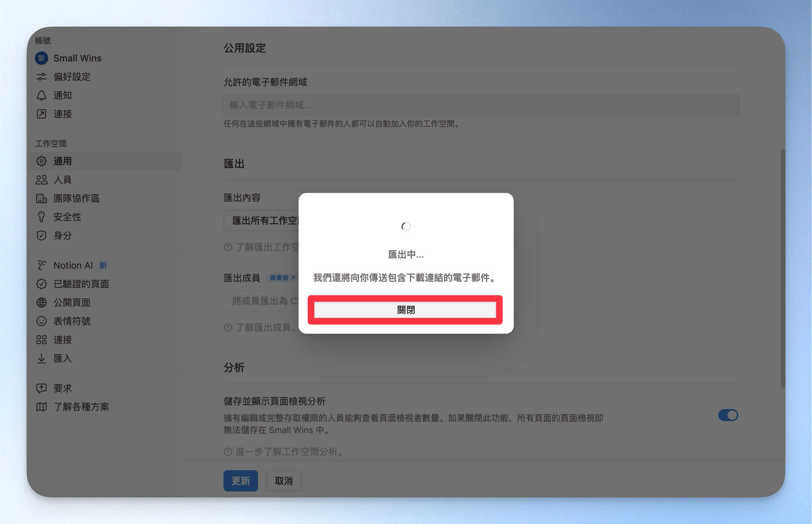
Task: Open 已驗證的頁面 in sidebar
Action: coord(81,284)
